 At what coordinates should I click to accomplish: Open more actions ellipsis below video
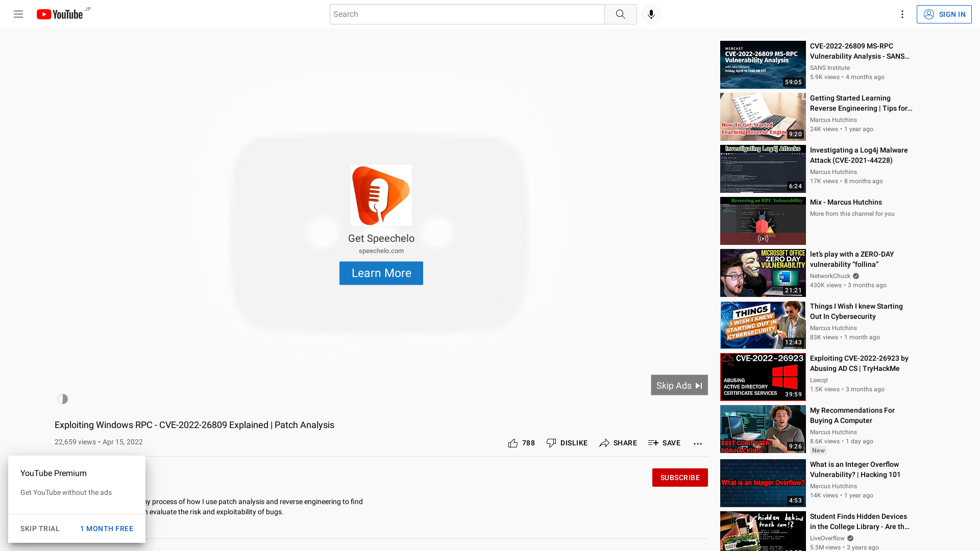point(698,443)
